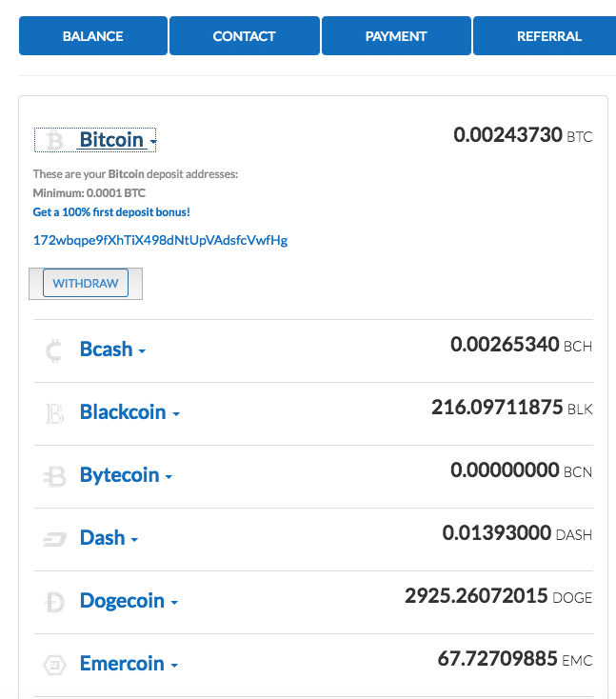Select the 0.00000000 BCN balance
This screenshot has width=616, height=699.
[521, 470]
